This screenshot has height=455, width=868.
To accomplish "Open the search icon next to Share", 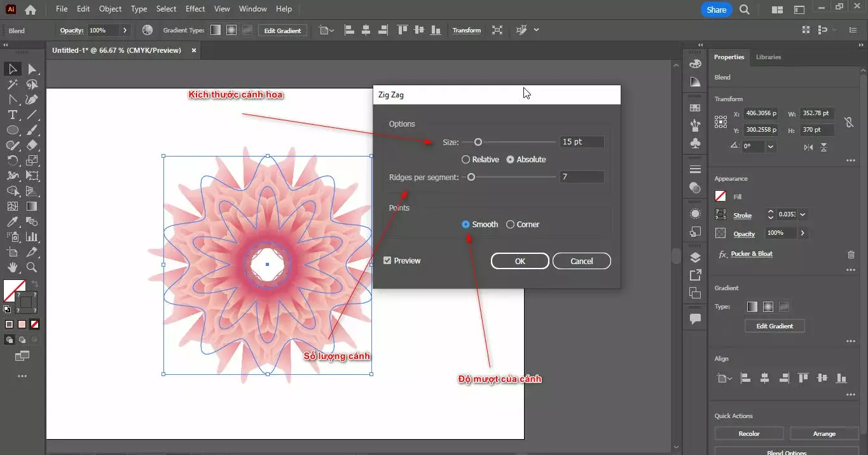I will click(x=745, y=10).
